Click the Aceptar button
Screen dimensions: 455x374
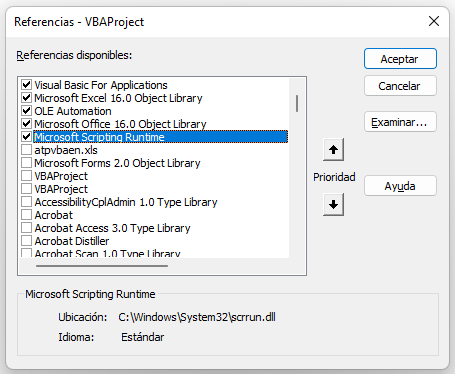coord(400,59)
